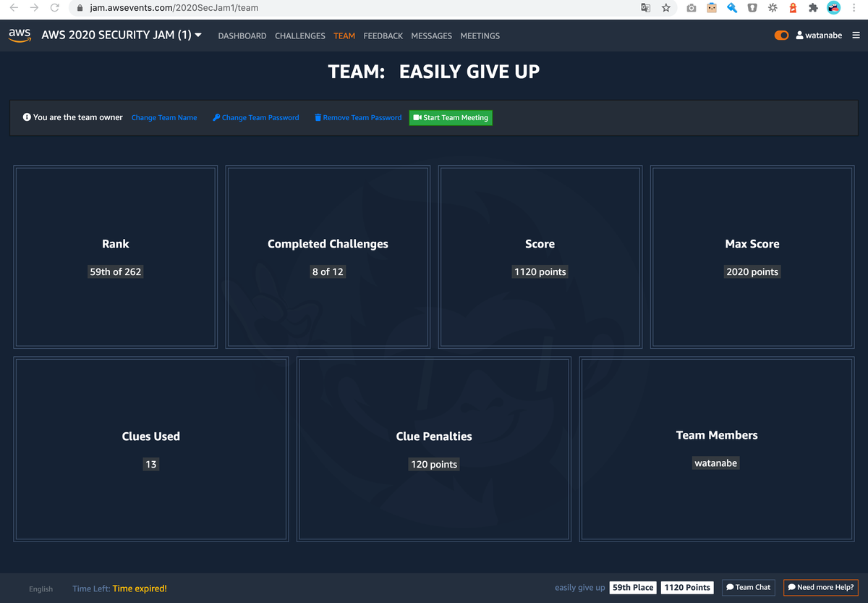Click the spinning-wheel extension icon
Screen dimensions: 868x603
(773, 8)
